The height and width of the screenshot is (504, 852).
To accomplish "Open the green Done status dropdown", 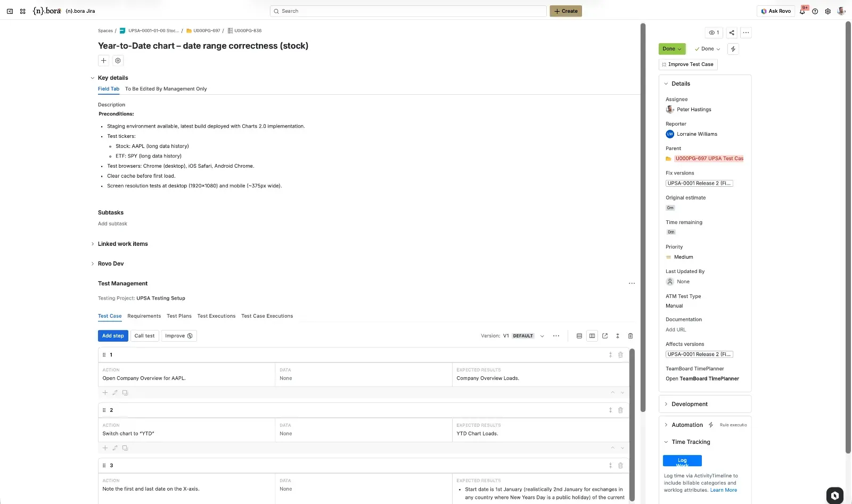I will click(671, 49).
